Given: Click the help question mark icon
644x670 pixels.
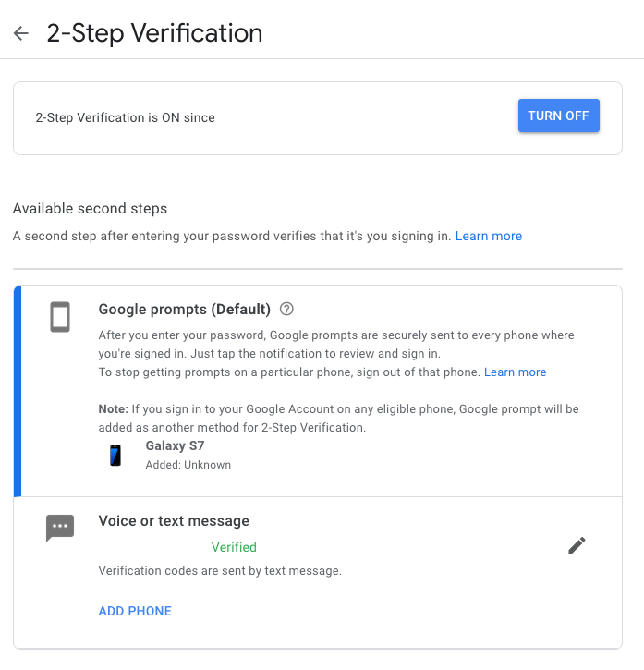Looking at the screenshot, I should (286, 309).
